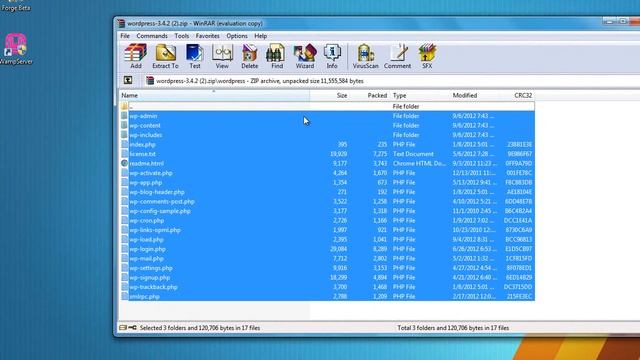Click wp-admin folder name

pyautogui.click(x=143, y=116)
